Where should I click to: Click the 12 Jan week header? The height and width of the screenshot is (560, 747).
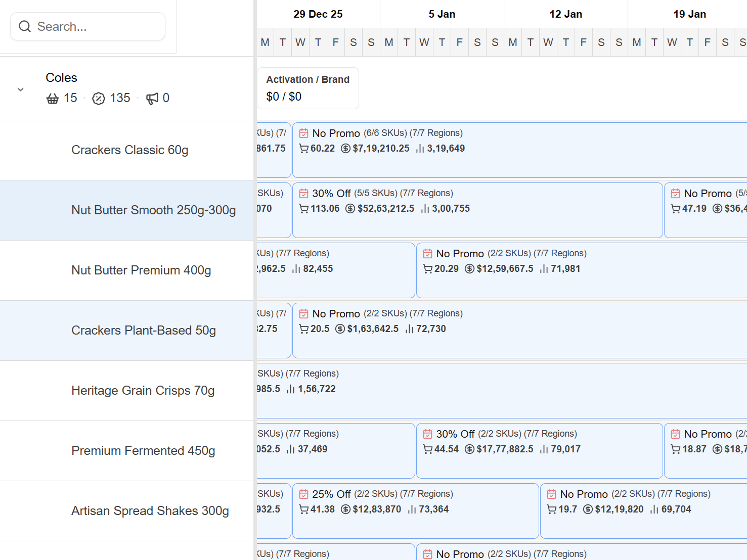tap(566, 14)
